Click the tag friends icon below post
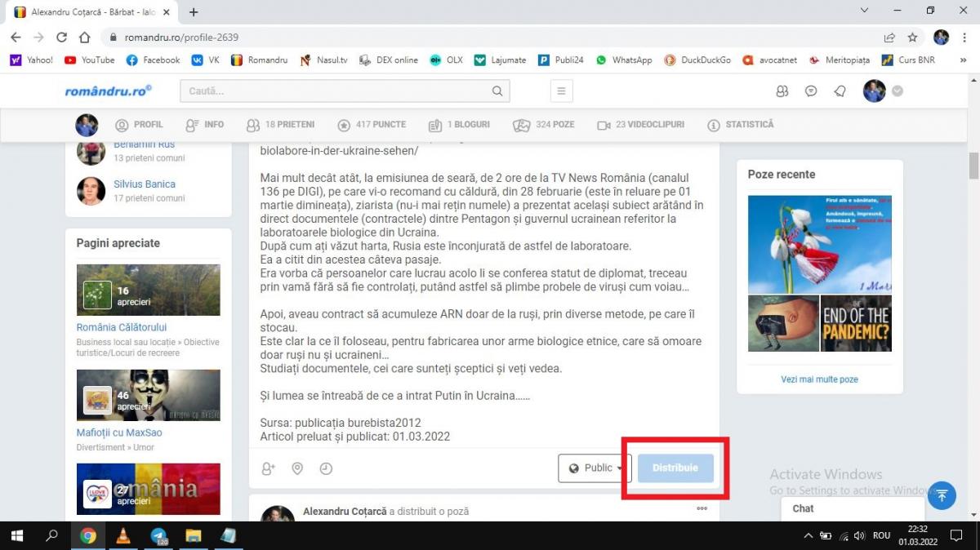980x550 pixels. [x=268, y=468]
